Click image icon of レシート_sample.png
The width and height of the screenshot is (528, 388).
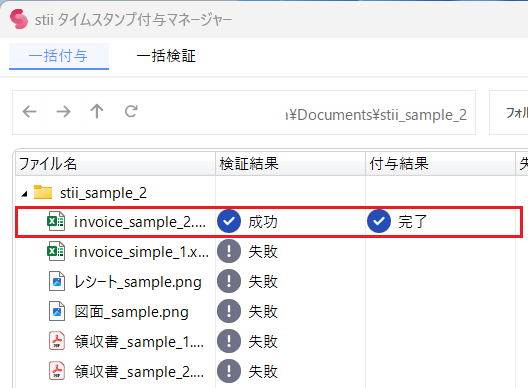pos(57,281)
